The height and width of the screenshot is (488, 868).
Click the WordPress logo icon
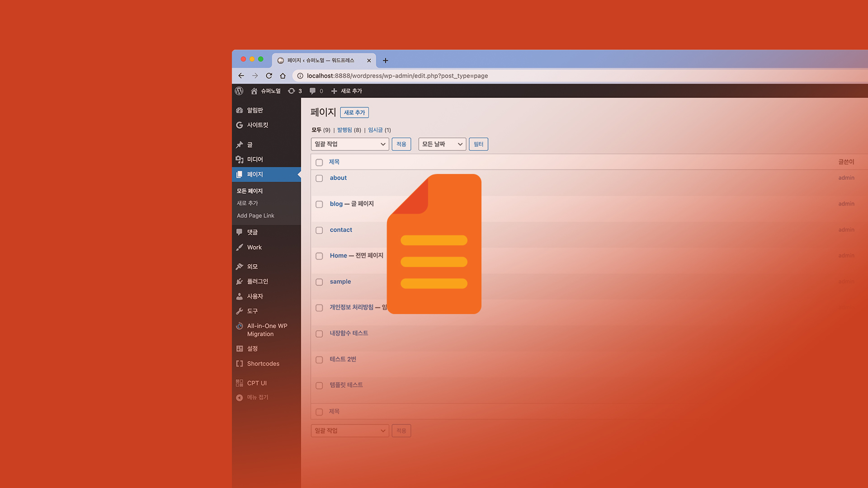[239, 91]
